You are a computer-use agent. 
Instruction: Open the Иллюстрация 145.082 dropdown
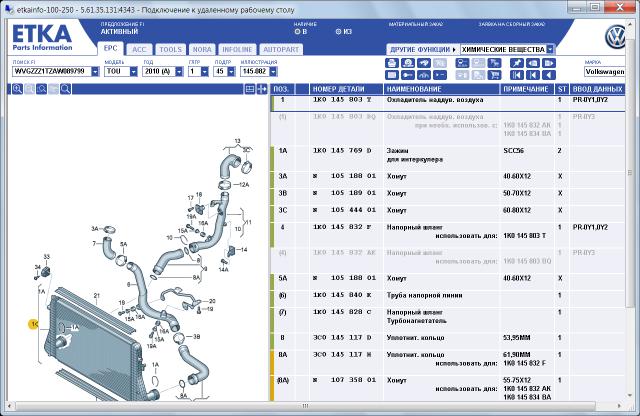click(273, 71)
